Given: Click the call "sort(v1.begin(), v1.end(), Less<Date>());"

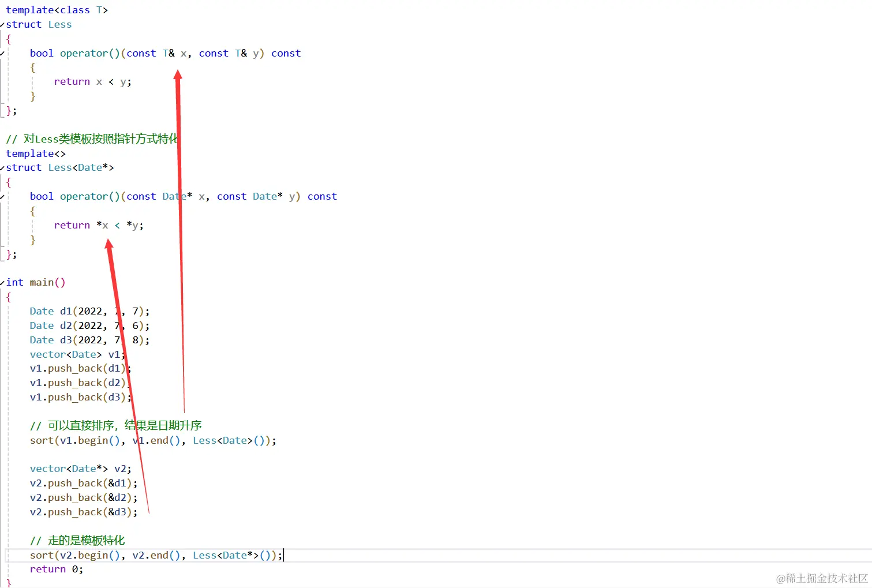Looking at the screenshot, I should pyautogui.click(x=153, y=440).
